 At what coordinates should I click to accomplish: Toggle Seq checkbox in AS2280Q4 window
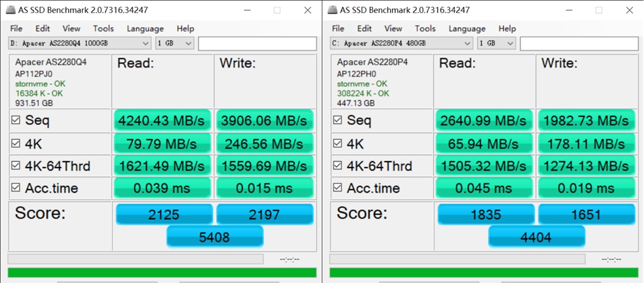tap(16, 121)
